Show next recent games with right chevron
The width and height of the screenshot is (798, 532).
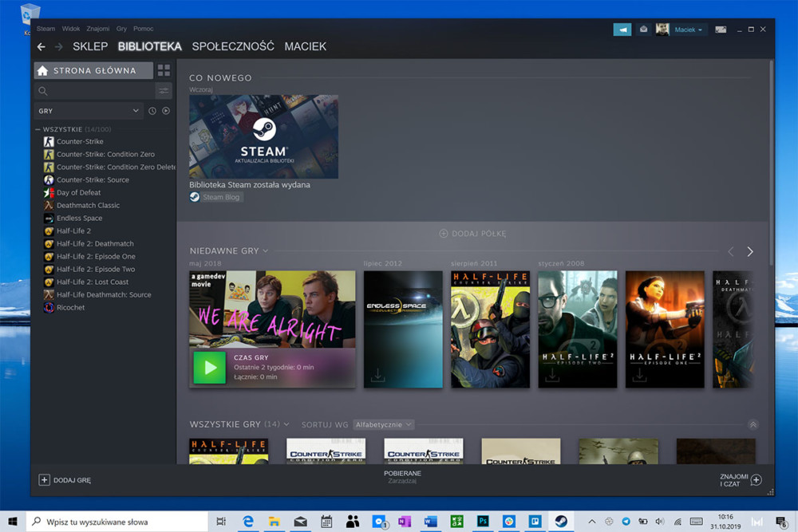pos(749,251)
